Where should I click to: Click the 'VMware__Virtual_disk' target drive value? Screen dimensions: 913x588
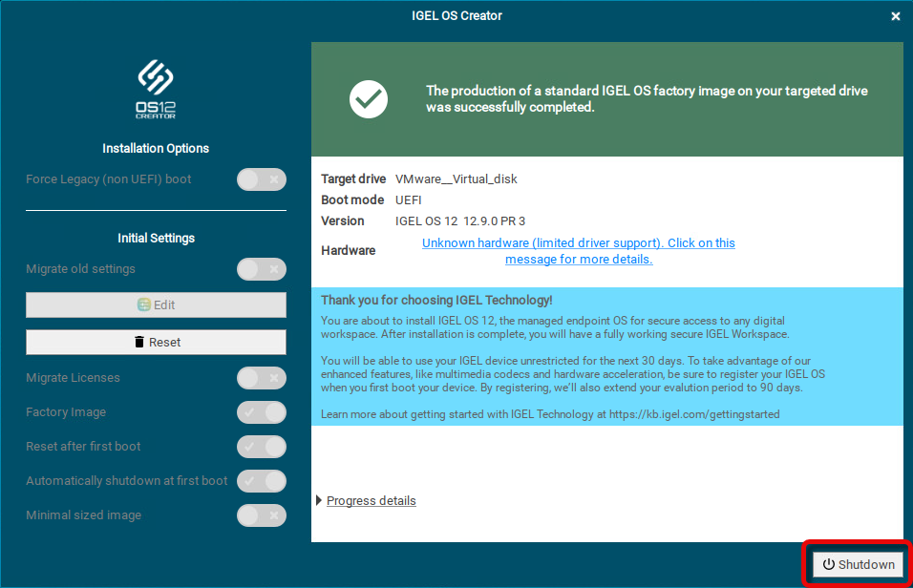click(x=456, y=179)
